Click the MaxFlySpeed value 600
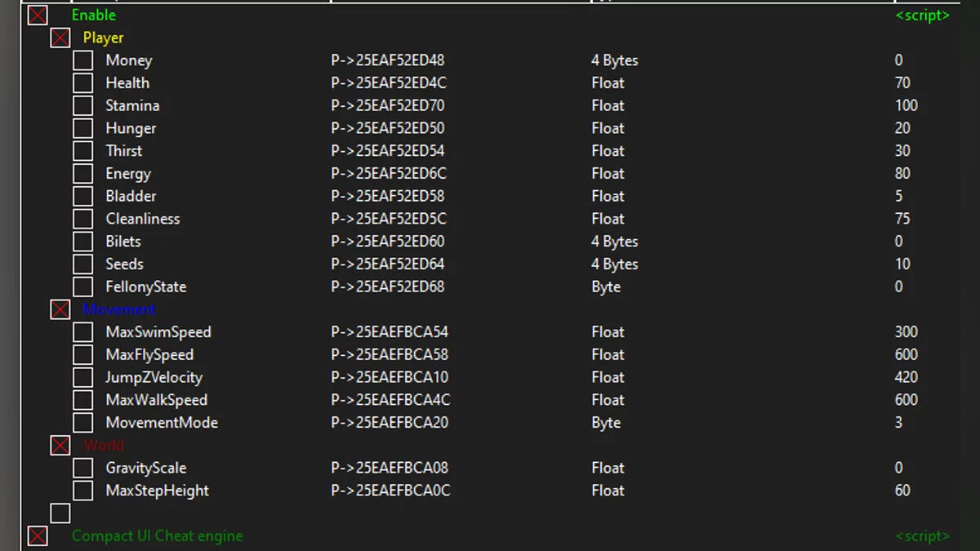The width and height of the screenshot is (980, 551). (906, 354)
